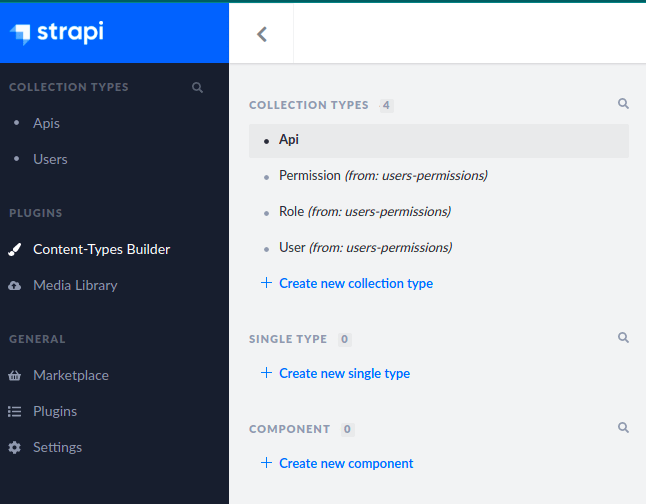Go back using the left chevron arrow
Viewport: 646px width, 504px height.
tap(262, 34)
